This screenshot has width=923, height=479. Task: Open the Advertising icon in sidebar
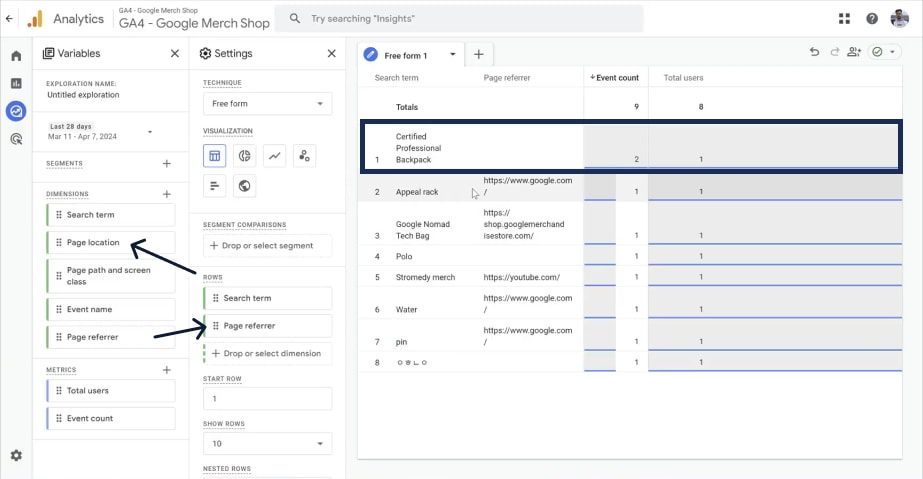pos(16,139)
